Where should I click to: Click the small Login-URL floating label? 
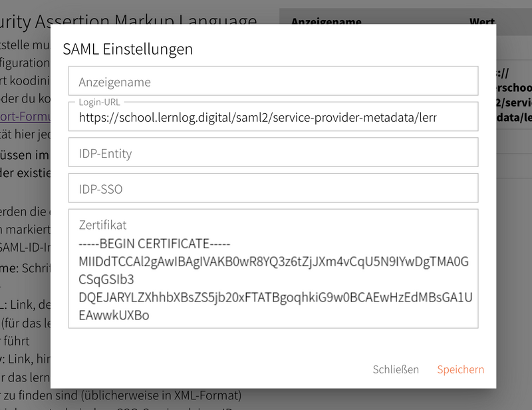click(98, 102)
